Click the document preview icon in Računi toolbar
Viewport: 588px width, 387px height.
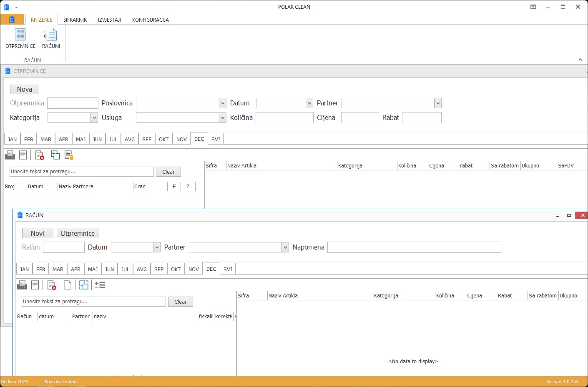[x=35, y=285]
